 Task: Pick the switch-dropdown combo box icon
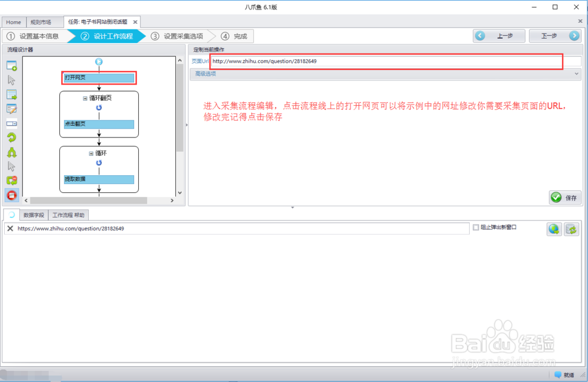tap(12, 123)
